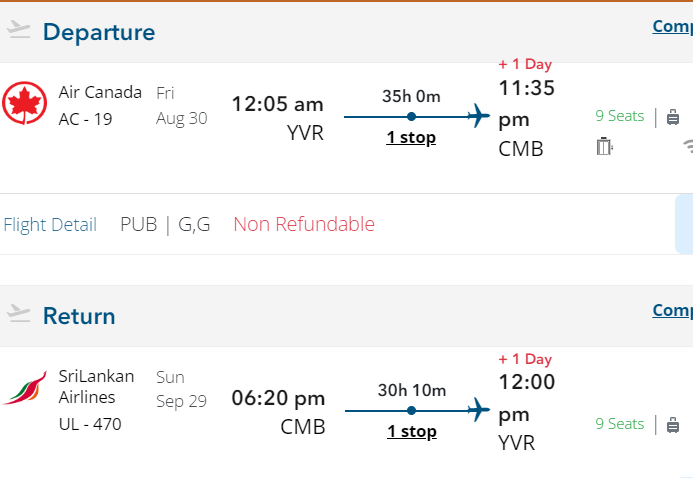693x478 pixels.
Task: Click the light blue button beside Non Refundable
Action: coord(684,224)
